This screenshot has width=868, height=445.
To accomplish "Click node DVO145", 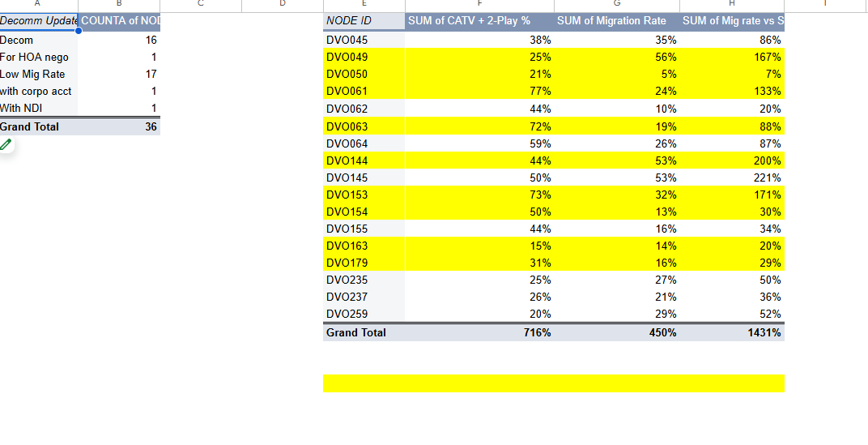I will click(347, 178).
